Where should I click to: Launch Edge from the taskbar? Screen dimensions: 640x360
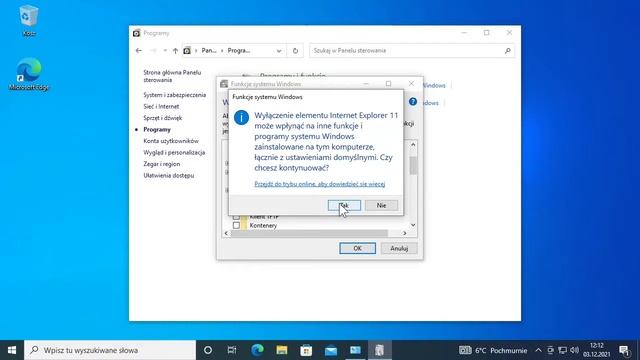(x=257, y=350)
